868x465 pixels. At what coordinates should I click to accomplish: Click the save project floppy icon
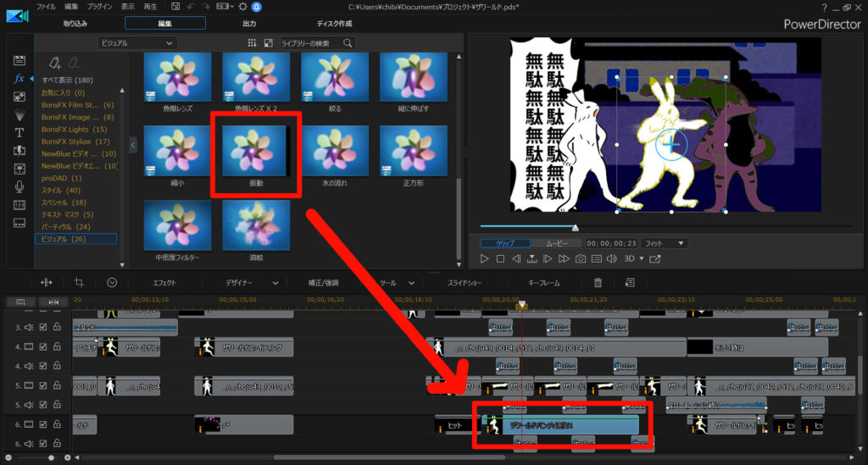[175, 7]
